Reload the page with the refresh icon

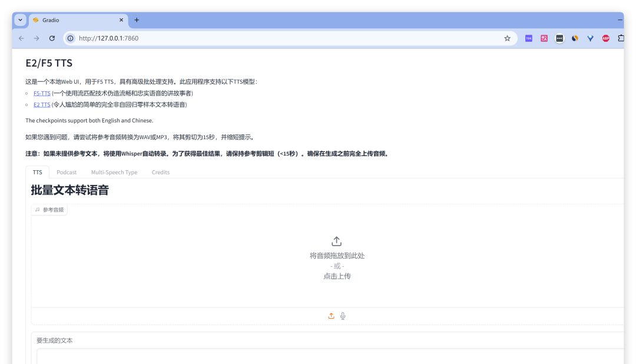point(53,38)
